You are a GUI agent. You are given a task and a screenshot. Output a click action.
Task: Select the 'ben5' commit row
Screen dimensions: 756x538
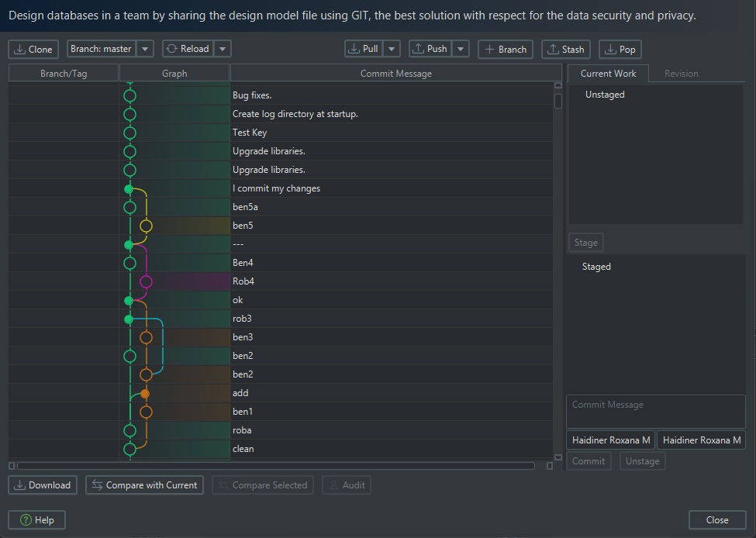(x=281, y=226)
